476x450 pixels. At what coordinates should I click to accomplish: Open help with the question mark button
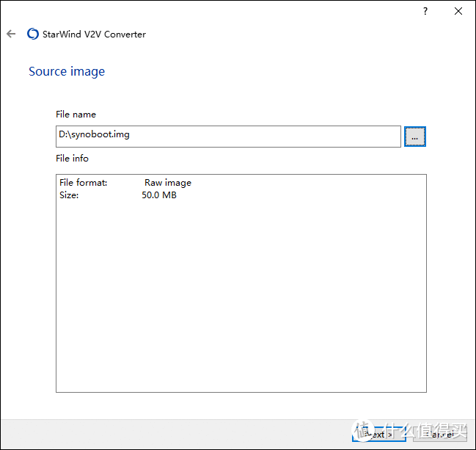pyautogui.click(x=425, y=12)
